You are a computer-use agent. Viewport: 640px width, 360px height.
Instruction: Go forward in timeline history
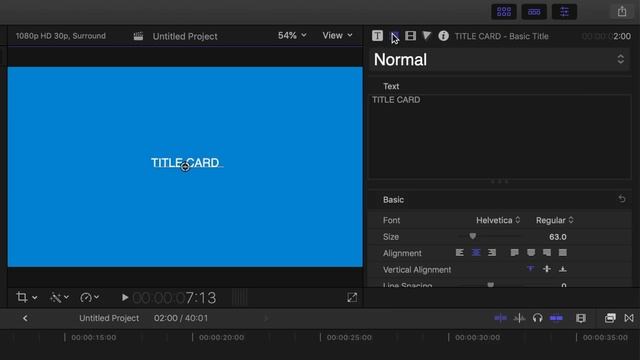point(266,318)
